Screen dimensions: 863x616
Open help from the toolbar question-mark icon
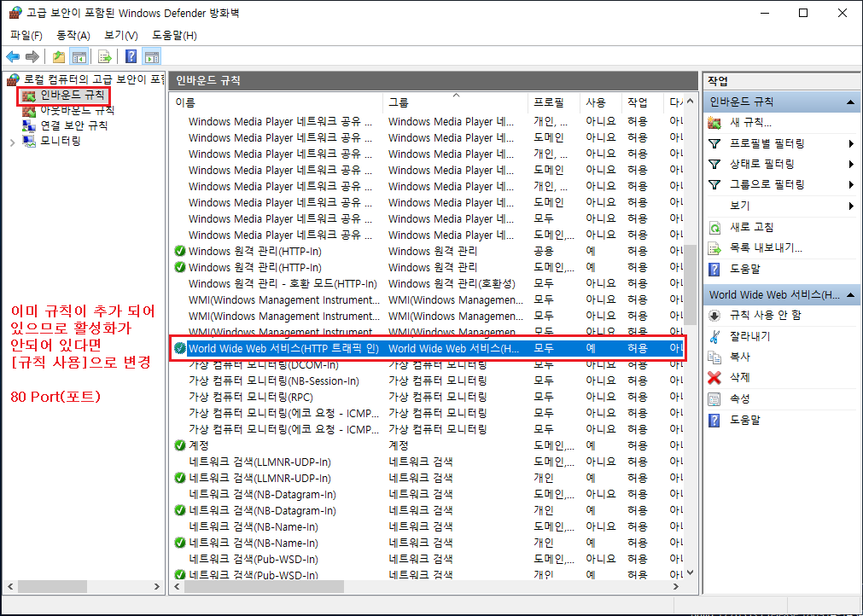[x=131, y=56]
